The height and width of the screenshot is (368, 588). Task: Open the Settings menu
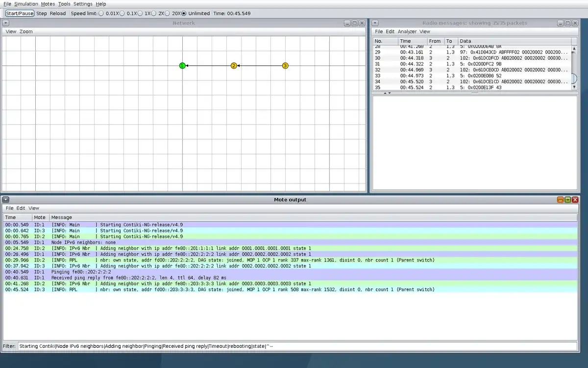[x=83, y=4]
